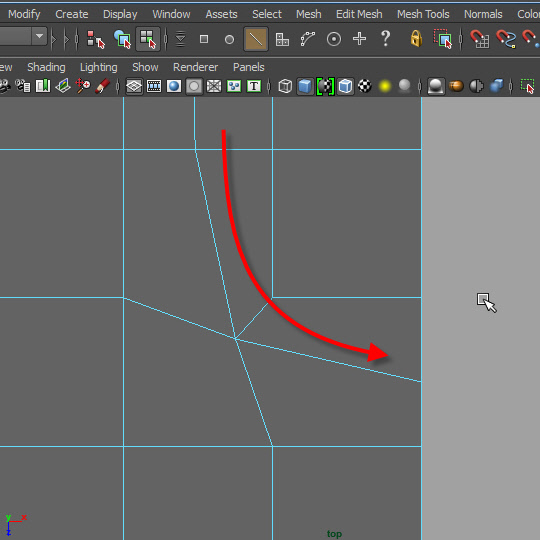Open the Mesh Tools menu

(423, 14)
